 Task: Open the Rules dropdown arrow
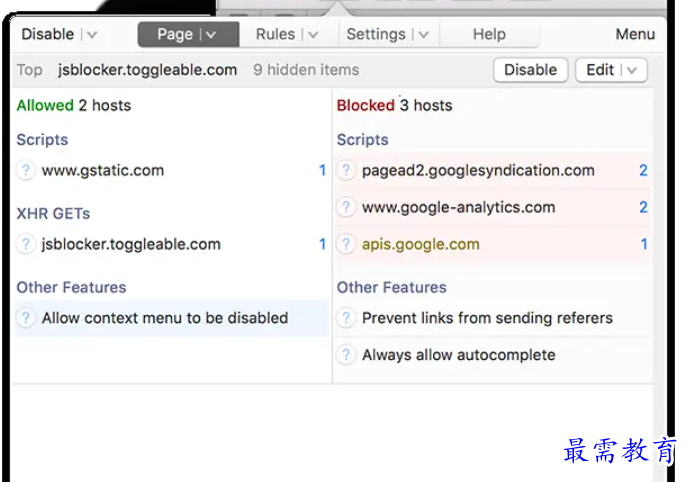click(313, 35)
